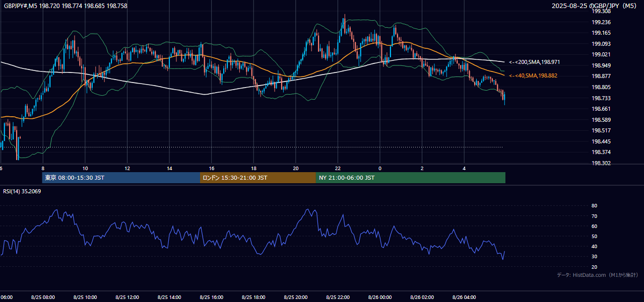The image size is (644, 302).
Task: Click the '2025-08-25 のGBP/JPY (M5)' chart title
Action: (595, 6)
